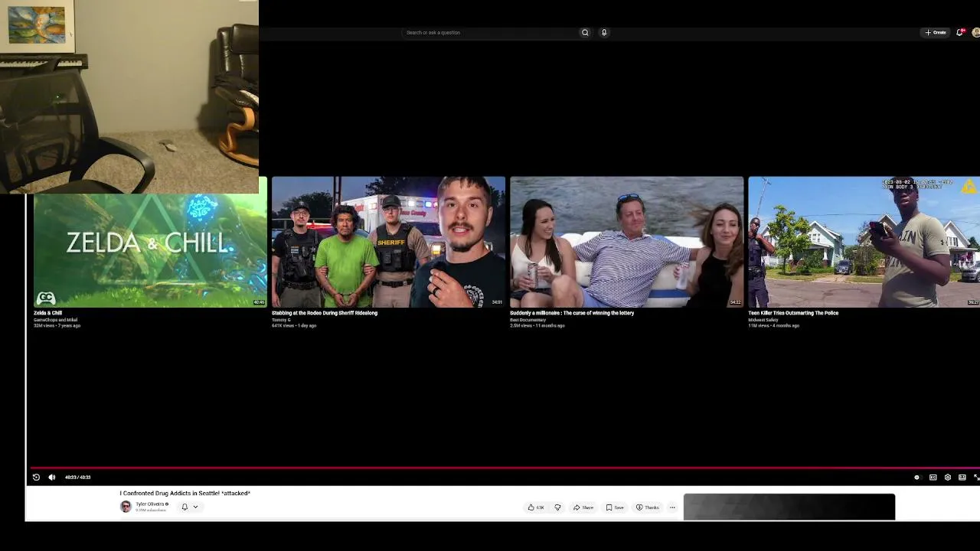
Task: Toggle the autoplay switch in player controls
Action: click(x=916, y=478)
